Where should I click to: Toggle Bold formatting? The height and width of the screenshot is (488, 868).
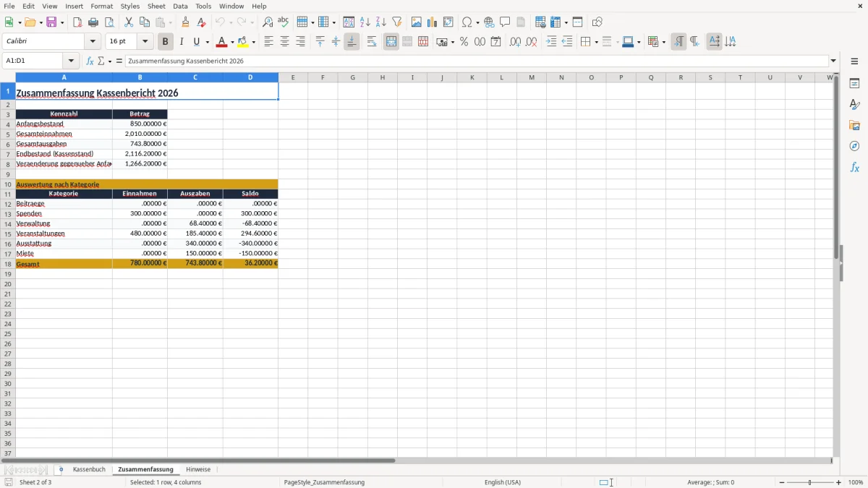[165, 42]
